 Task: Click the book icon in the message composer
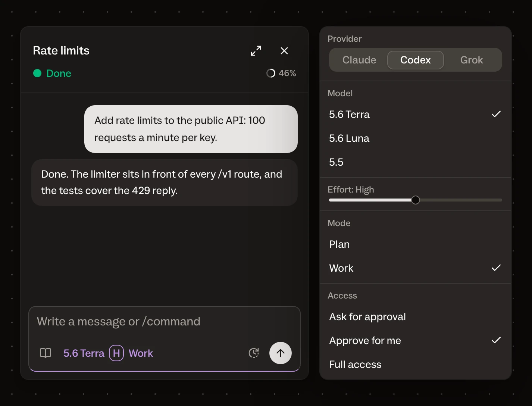point(46,353)
